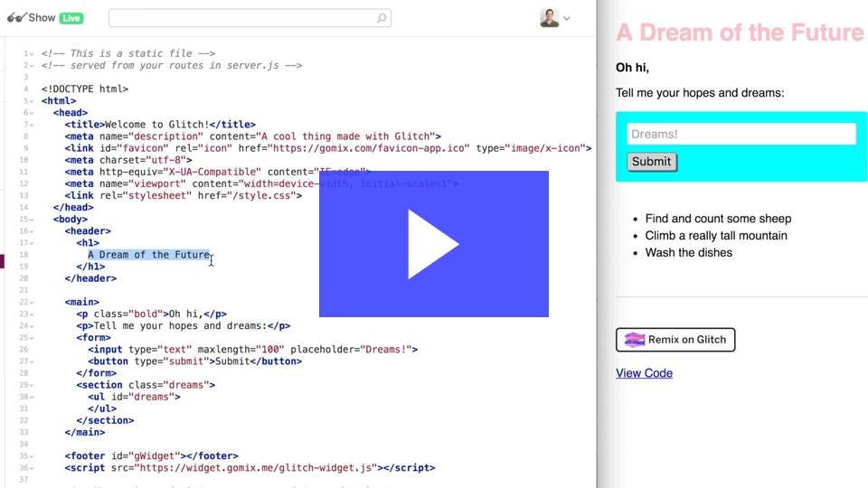This screenshot has width=868, height=488.
Task: Click the meta charset utf-8 line 10
Action: [x=128, y=160]
